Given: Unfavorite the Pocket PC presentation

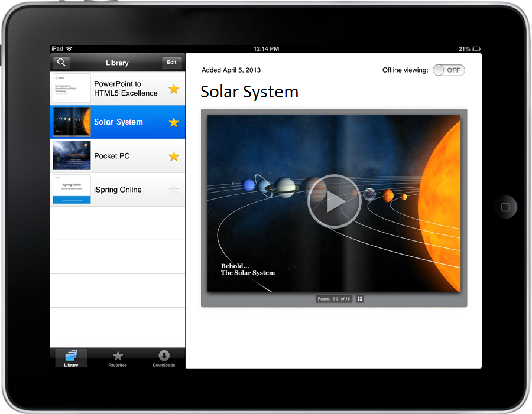Looking at the screenshot, I should (173, 156).
